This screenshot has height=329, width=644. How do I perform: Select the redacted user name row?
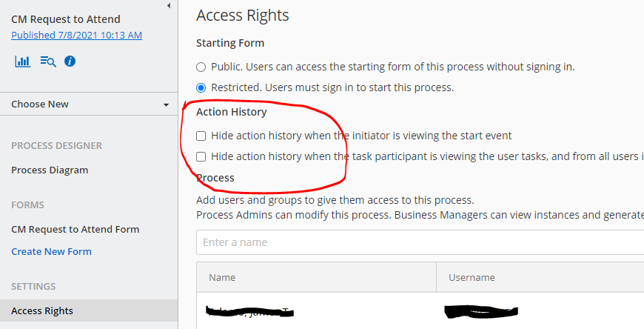[420, 311]
